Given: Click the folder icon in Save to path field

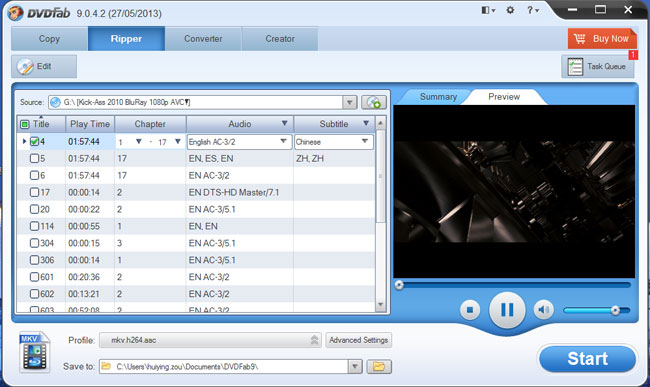Looking at the screenshot, I should pos(106,366).
